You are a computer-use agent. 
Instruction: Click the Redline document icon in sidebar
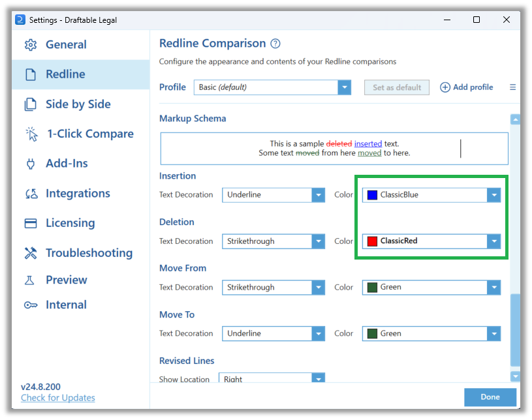point(31,74)
